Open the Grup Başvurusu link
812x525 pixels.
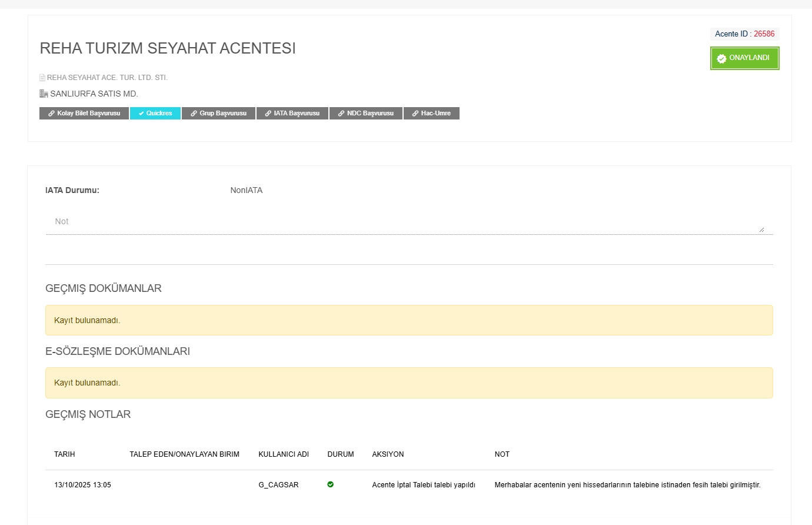[x=218, y=113]
